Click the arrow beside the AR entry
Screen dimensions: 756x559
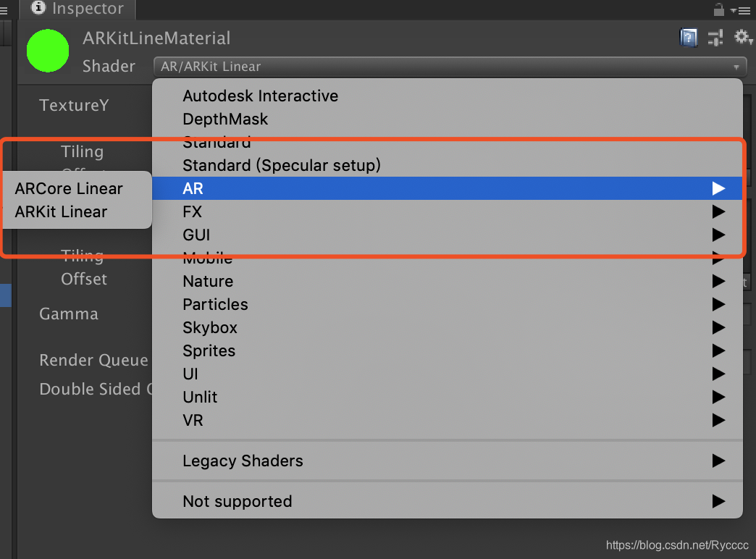718,188
